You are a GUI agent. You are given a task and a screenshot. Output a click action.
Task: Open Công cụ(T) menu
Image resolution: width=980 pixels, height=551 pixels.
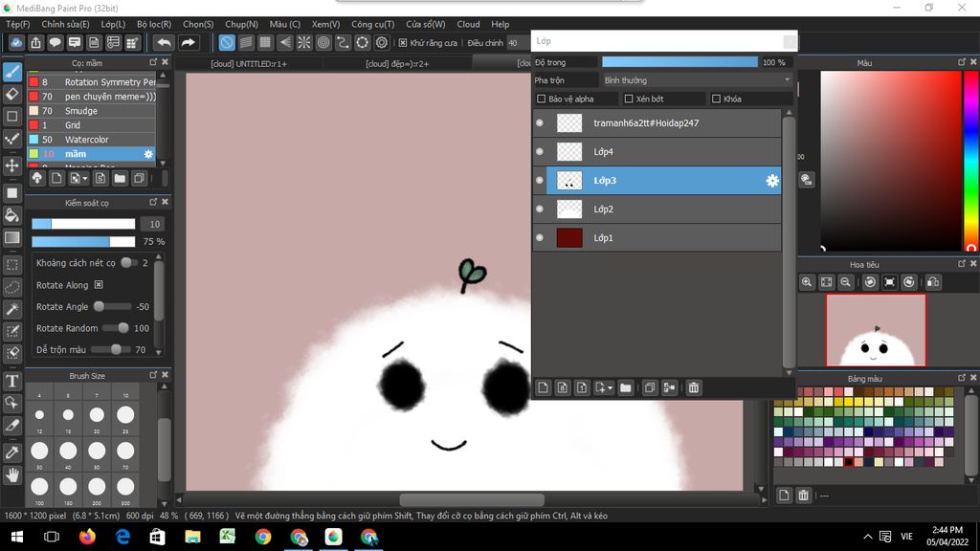(x=372, y=24)
